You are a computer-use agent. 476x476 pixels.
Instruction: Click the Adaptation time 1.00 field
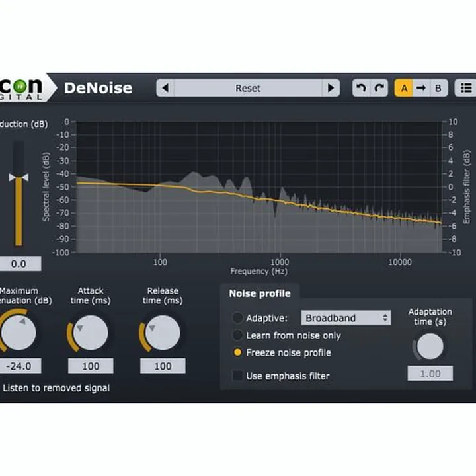click(x=430, y=374)
